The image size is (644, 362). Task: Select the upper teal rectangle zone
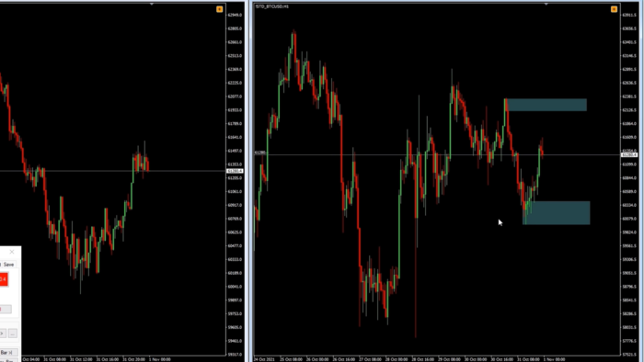pyautogui.click(x=546, y=105)
